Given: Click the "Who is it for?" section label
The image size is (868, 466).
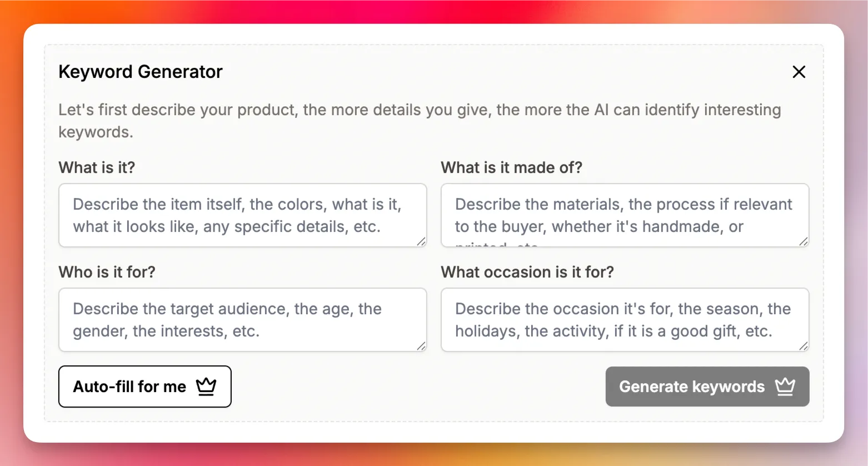Looking at the screenshot, I should (x=107, y=272).
